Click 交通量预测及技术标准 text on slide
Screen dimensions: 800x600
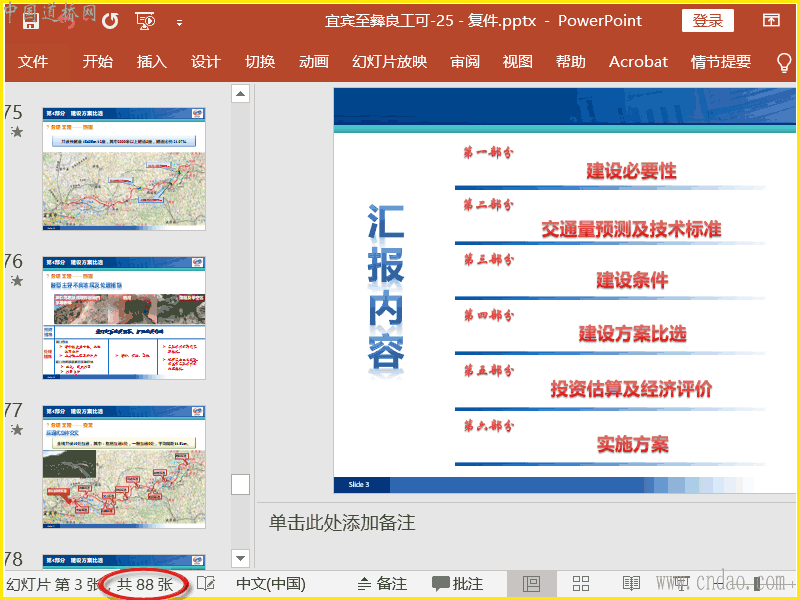click(632, 229)
